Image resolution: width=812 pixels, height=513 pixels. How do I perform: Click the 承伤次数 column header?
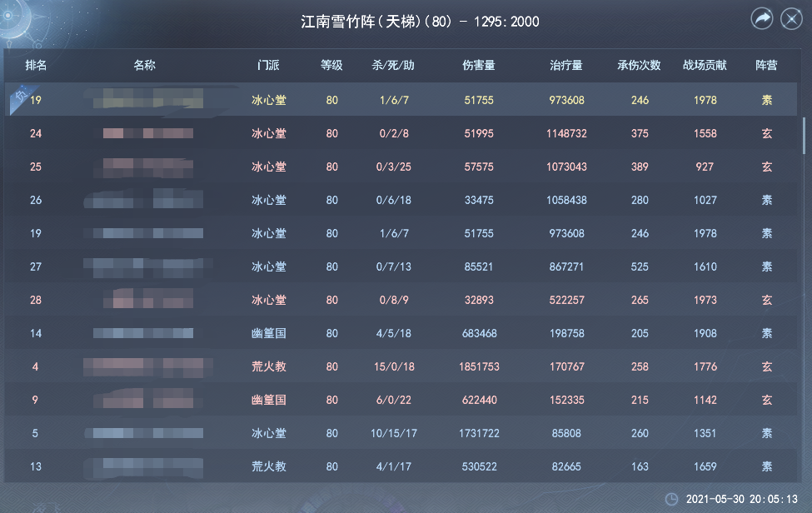pos(639,65)
